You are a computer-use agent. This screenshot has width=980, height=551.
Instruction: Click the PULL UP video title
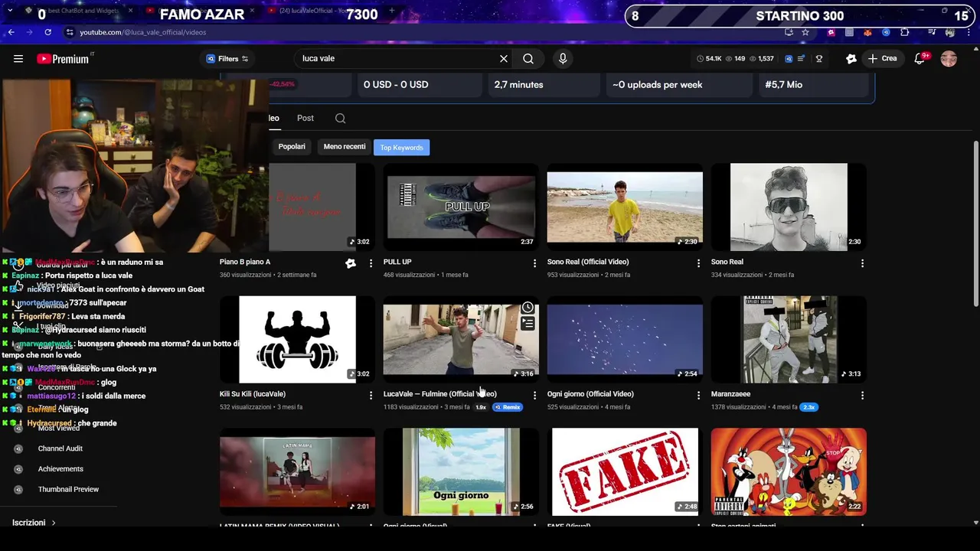[397, 262]
